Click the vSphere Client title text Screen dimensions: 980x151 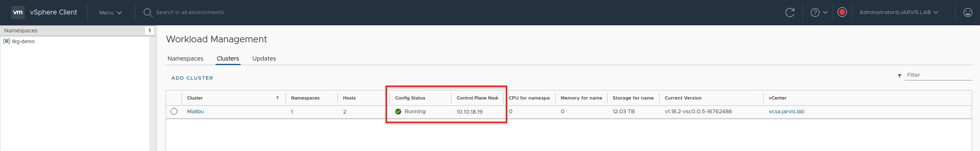point(53,12)
